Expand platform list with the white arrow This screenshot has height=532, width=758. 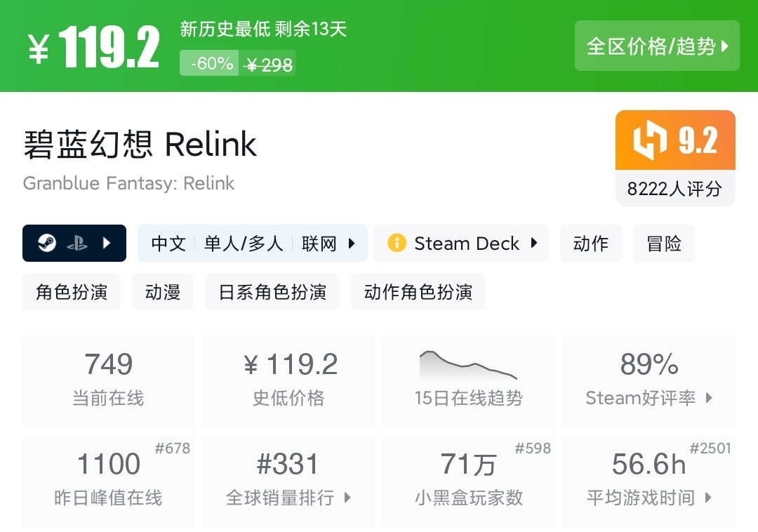107,244
